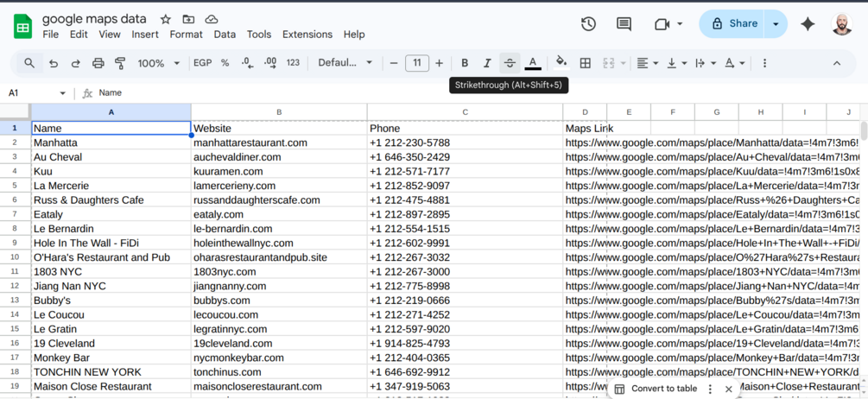Open search in menus magnifier

click(x=29, y=63)
